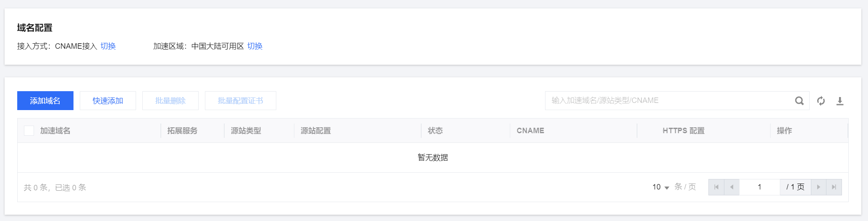
Task: Go to next page arrow
Action: 818,187
